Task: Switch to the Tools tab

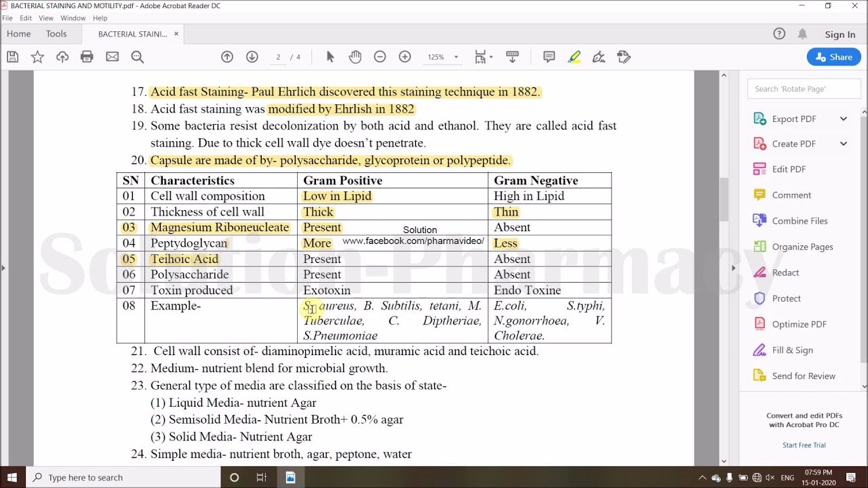Action: click(56, 34)
